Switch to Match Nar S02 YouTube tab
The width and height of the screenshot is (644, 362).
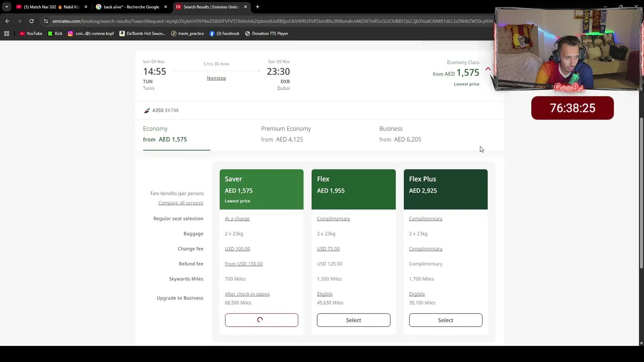52,7
